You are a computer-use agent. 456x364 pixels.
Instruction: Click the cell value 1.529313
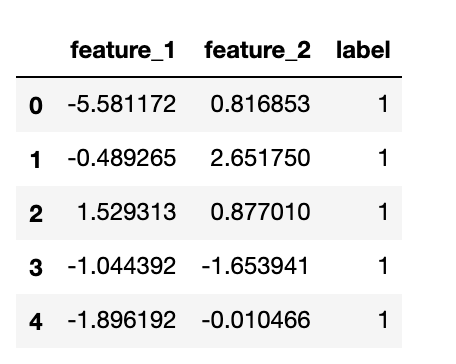pyautogui.click(x=126, y=212)
